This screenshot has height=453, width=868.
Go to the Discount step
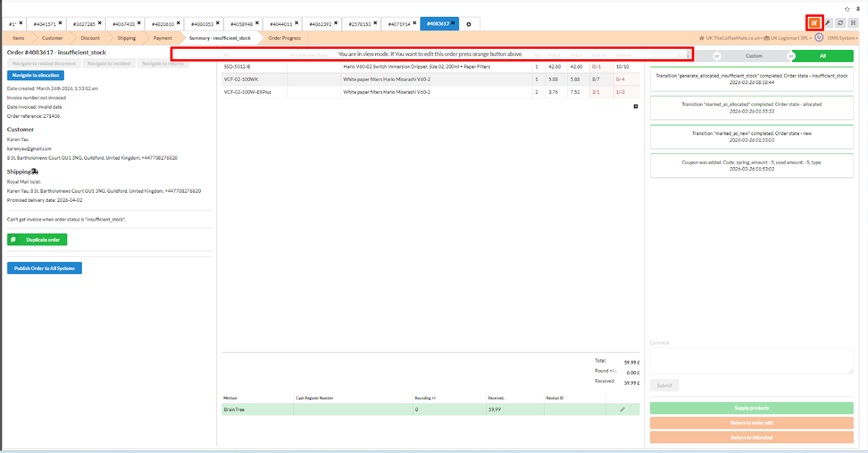point(90,38)
